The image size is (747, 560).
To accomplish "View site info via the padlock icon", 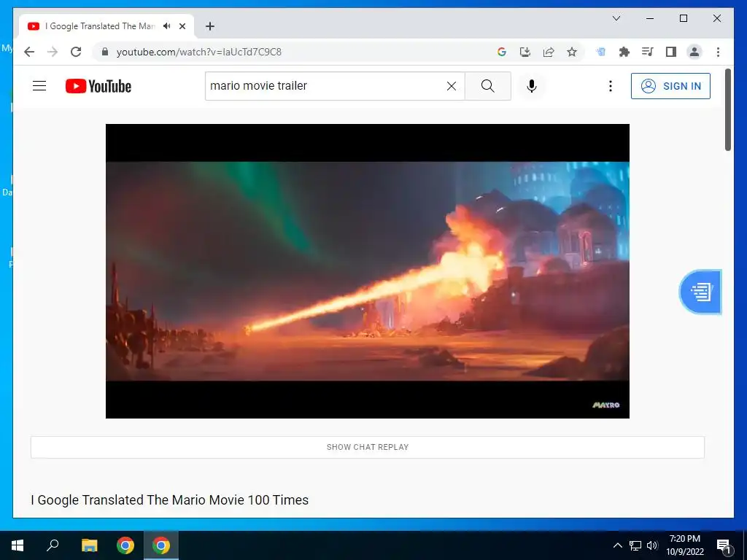I will pos(105,52).
